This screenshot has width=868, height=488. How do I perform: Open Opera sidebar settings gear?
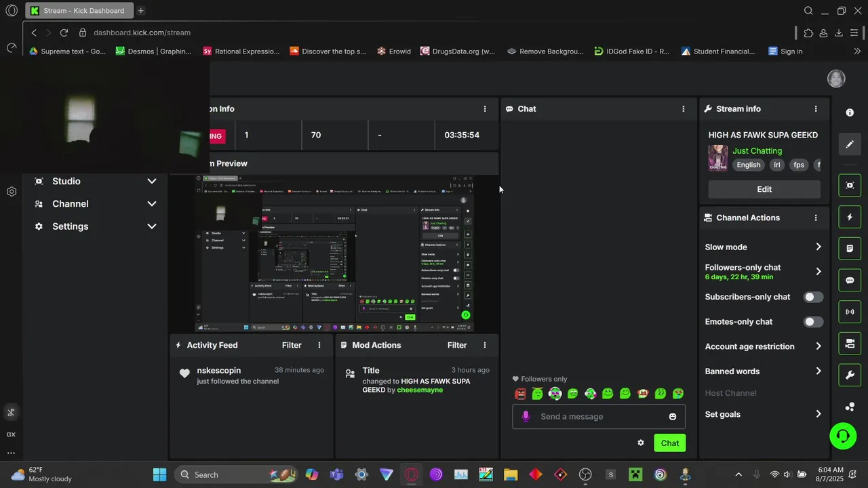pos(12,192)
